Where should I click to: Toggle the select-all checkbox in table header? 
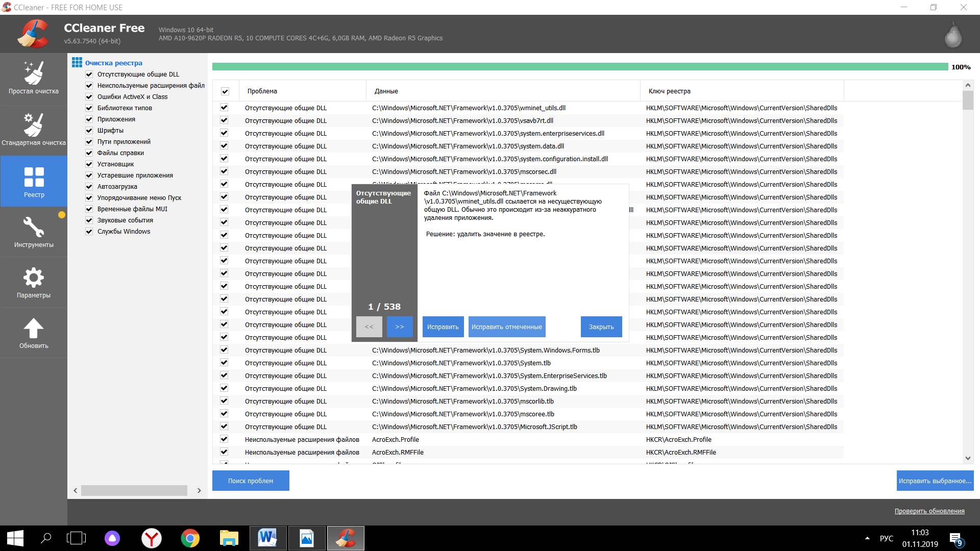(x=225, y=91)
